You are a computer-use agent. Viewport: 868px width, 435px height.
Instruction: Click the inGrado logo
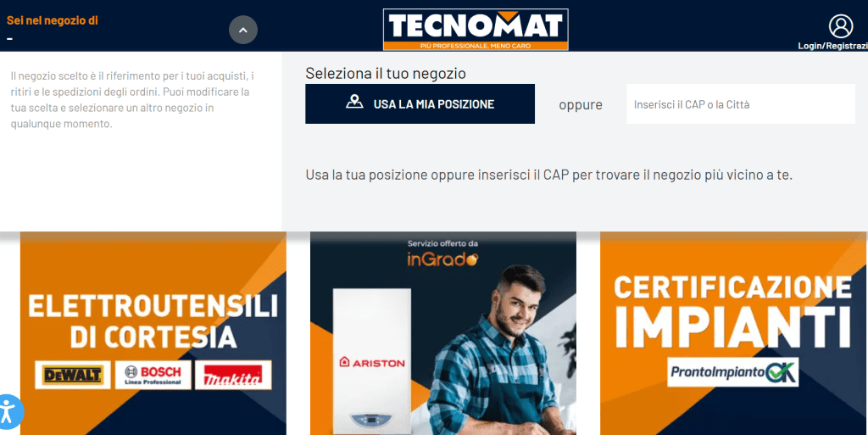tap(442, 259)
